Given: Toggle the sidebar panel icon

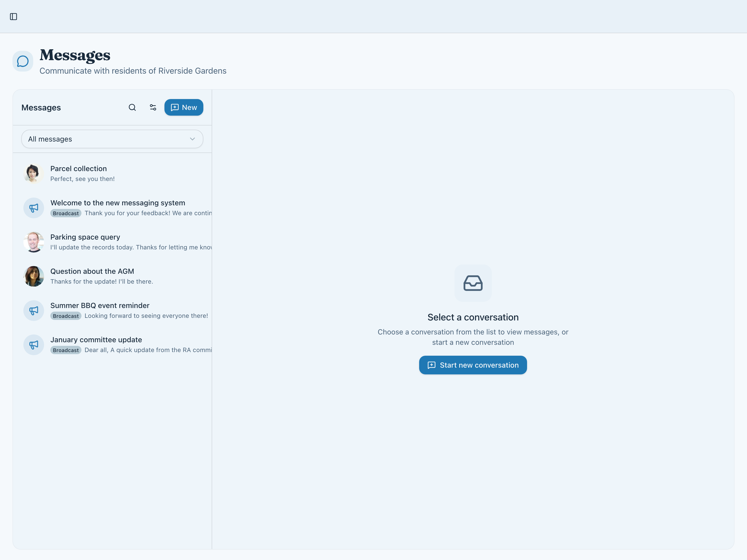Looking at the screenshot, I should pyautogui.click(x=13, y=17).
